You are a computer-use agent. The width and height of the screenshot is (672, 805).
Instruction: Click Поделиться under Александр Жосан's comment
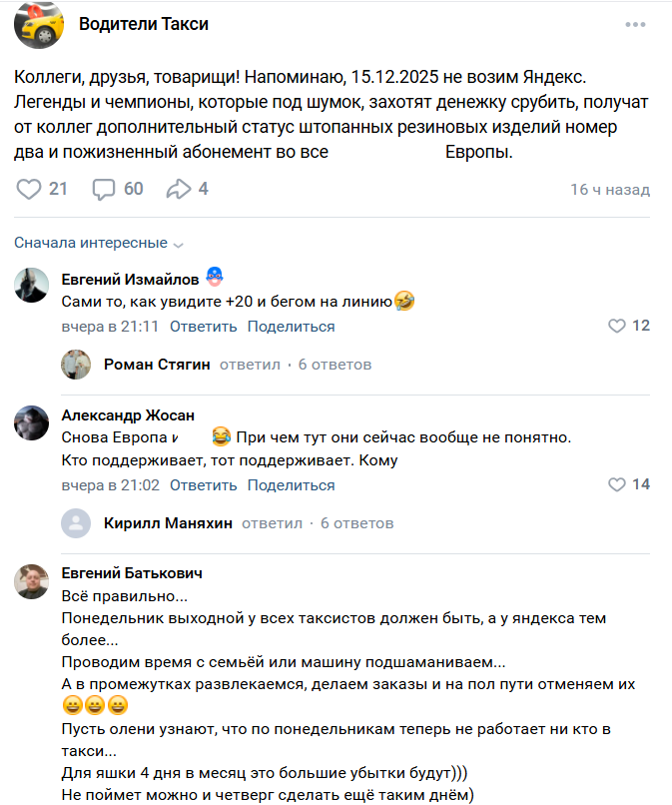(x=291, y=485)
